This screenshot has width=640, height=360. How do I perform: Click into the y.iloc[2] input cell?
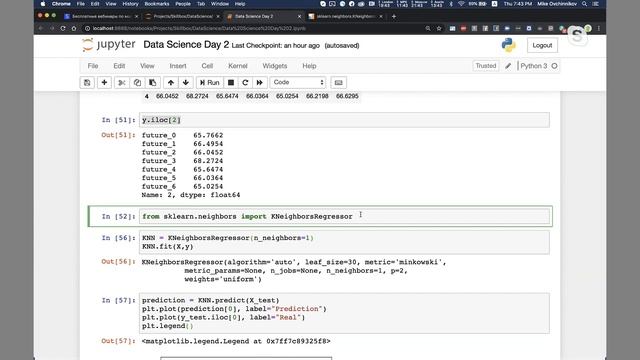point(344,120)
